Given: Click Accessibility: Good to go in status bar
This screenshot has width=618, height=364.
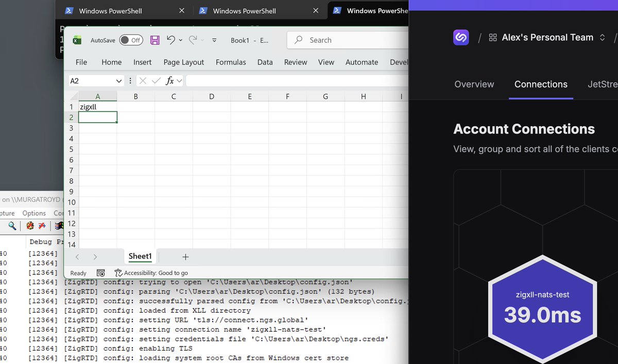Looking at the screenshot, I should (x=151, y=273).
